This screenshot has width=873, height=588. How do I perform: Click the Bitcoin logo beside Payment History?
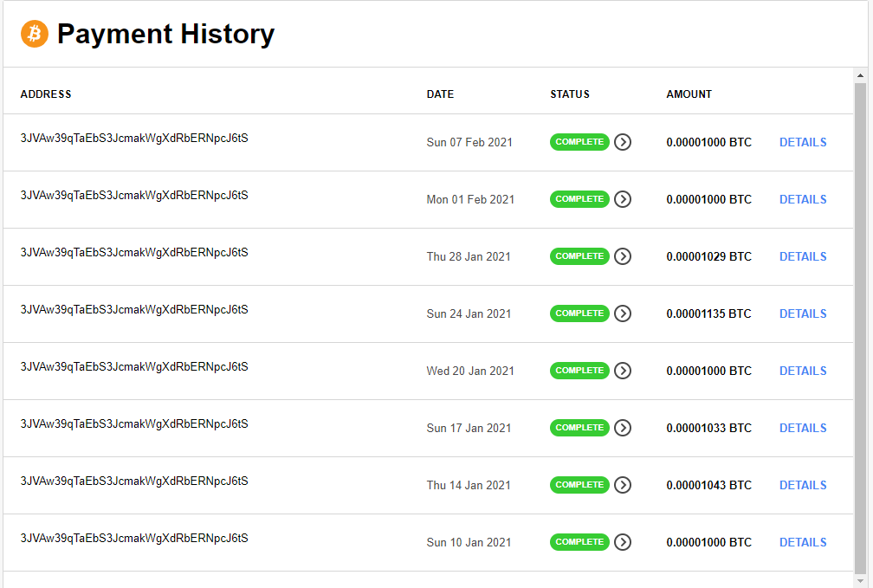tap(35, 34)
